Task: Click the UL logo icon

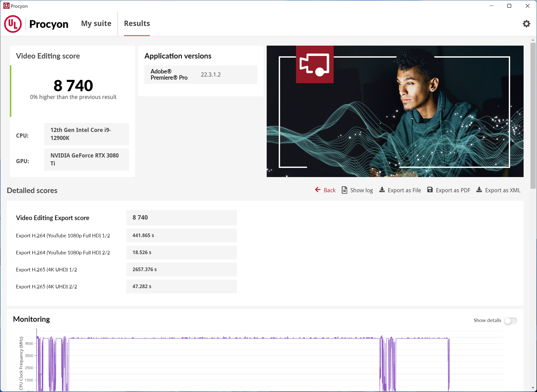Action: (x=13, y=24)
